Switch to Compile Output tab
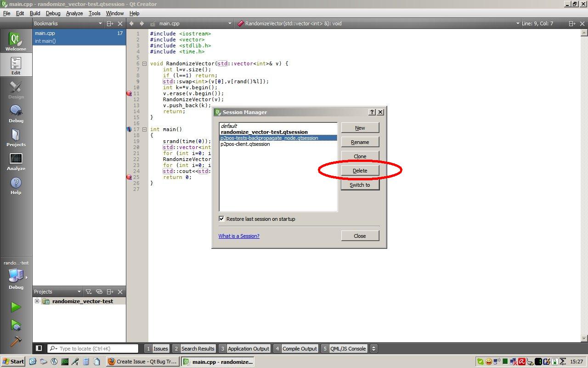The image size is (588, 368). [295, 349]
